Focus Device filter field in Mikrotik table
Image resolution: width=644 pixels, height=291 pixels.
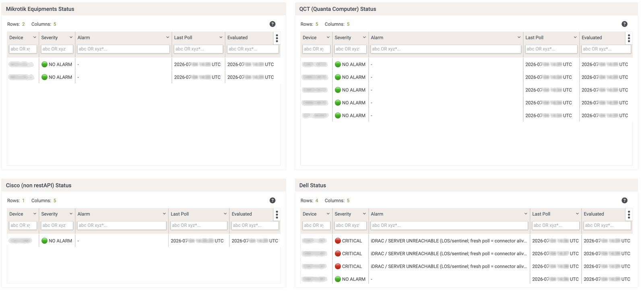23,49
